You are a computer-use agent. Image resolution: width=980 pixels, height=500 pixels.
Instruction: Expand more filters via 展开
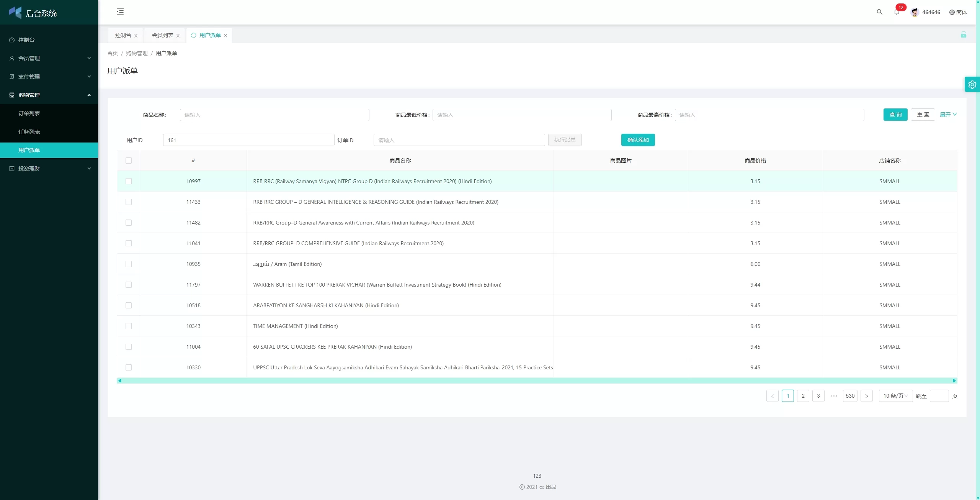(948, 115)
